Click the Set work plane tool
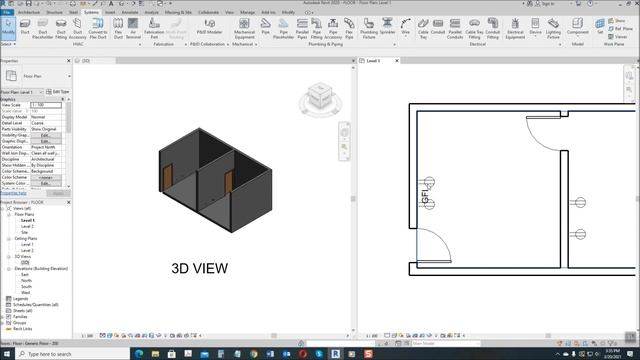640x360 pixels. (x=600, y=26)
